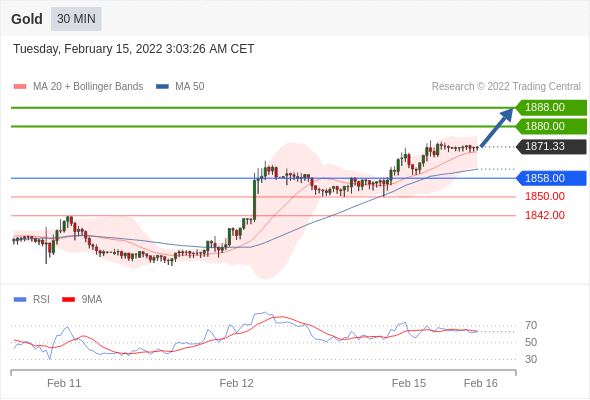Click the red 1850.00 support label
The height and width of the screenshot is (400, 590).
click(x=545, y=196)
